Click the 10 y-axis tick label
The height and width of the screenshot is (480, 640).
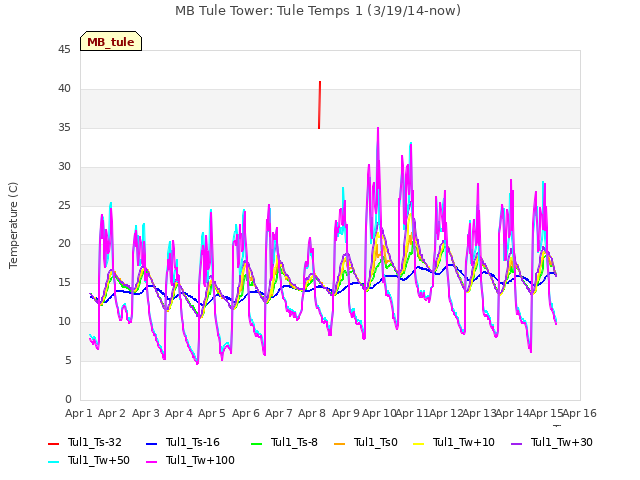(64, 322)
